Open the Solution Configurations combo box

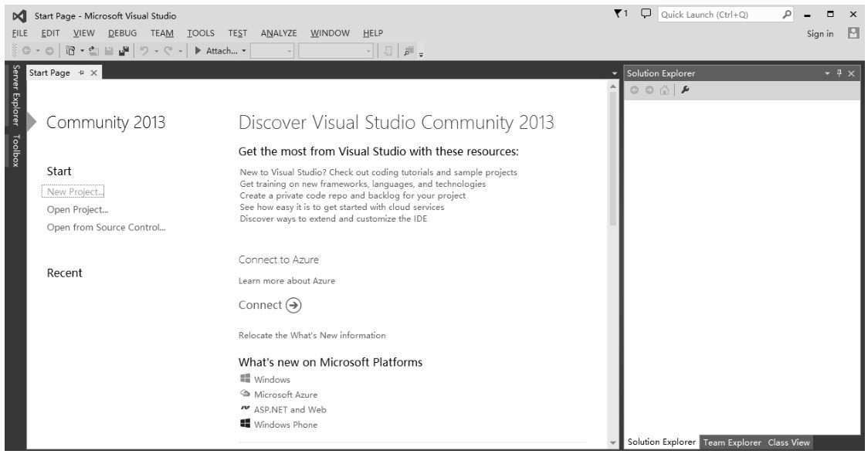pyautogui.click(x=272, y=51)
